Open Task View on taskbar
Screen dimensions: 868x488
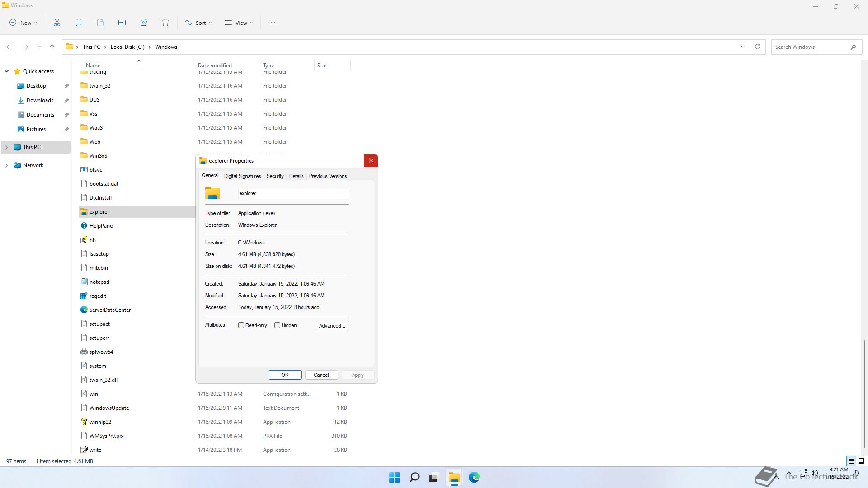[434, 477]
